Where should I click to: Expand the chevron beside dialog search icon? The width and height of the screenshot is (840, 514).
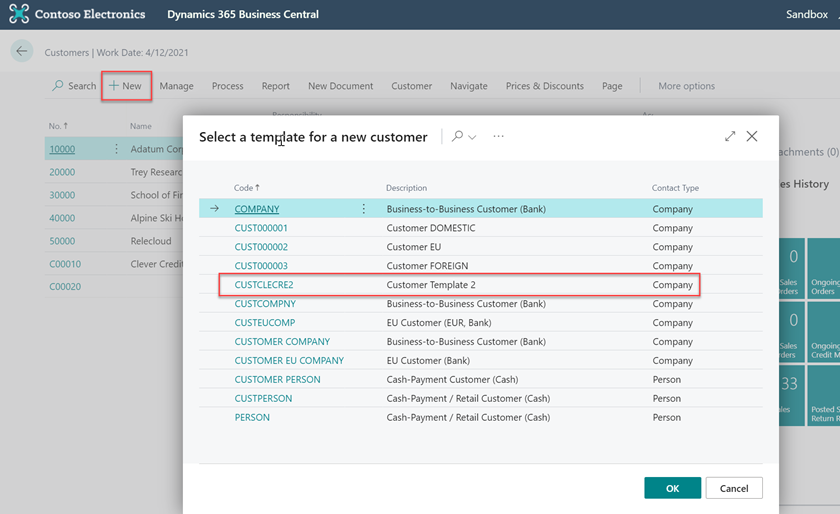coord(472,137)
